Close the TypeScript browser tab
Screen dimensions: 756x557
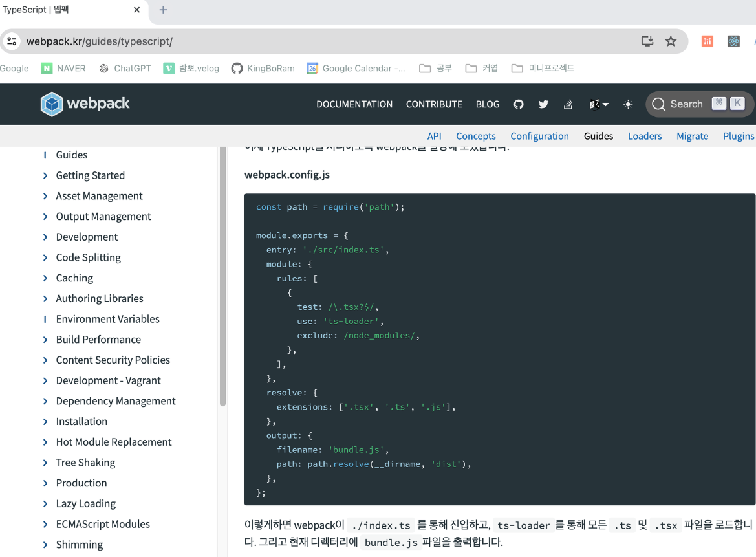[137, 10]
